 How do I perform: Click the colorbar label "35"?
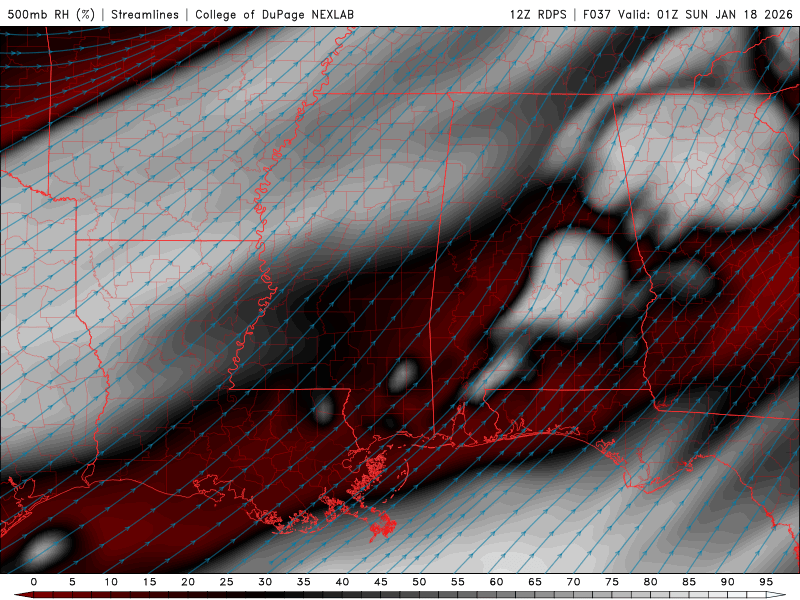pyautogui.click(x=303, y=582)
